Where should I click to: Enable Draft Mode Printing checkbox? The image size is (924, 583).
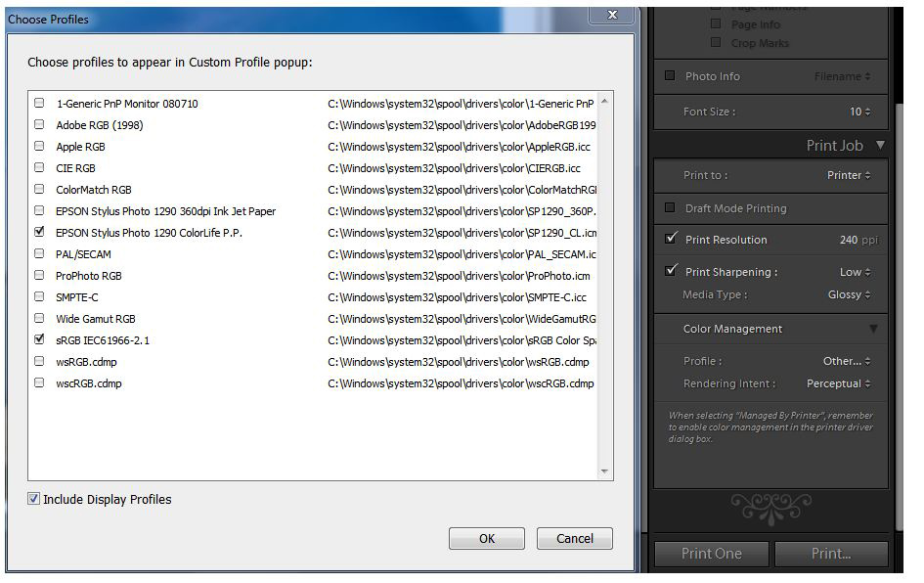[670, 208]
